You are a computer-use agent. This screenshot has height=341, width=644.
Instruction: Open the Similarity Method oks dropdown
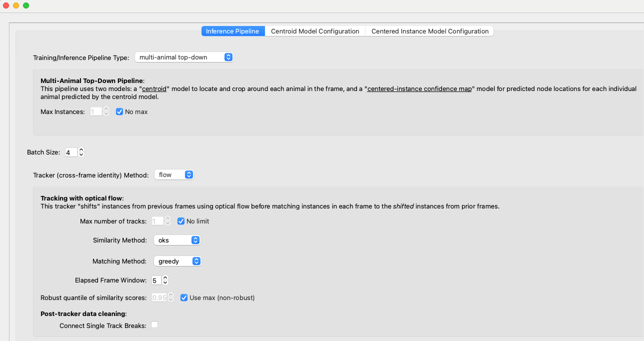(177, 240)
